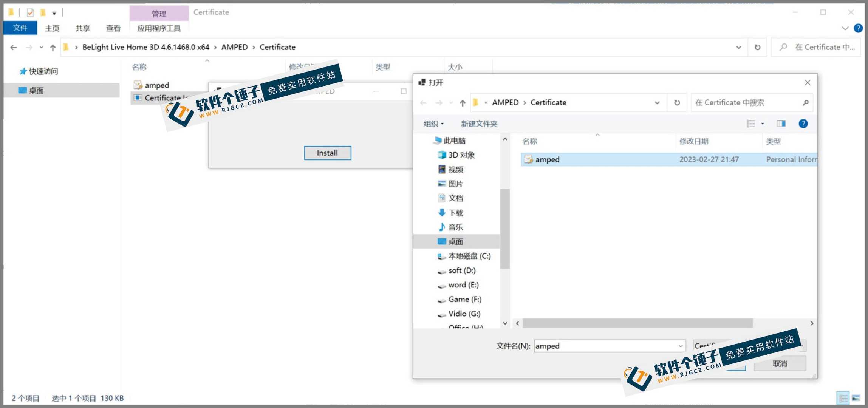Open the 文件 ribbon tab
The height and width of the screenshot is (408, 868).
pyautogui.click(x=20, y=28)
